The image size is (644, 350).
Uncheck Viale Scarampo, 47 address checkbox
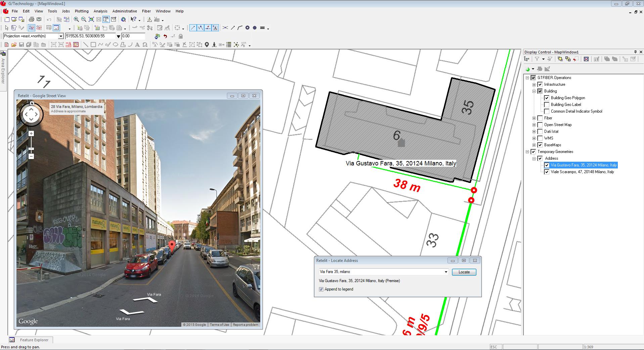(547, 172)
